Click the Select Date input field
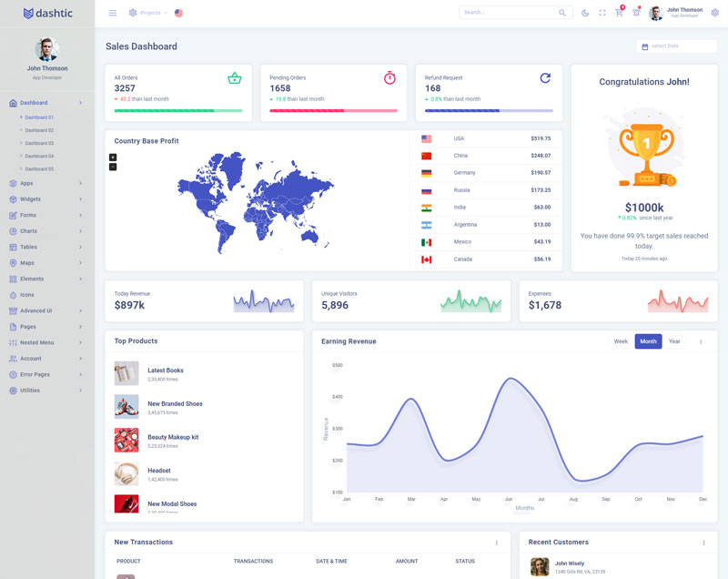The image size is (728, 579). (x=677, y=46)
